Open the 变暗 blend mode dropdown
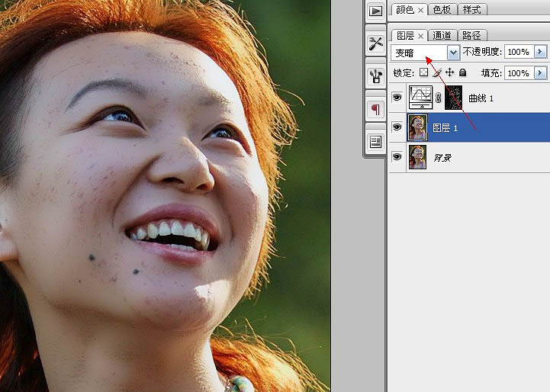The width and height of the screenshot is (550, 392). coord(453,53)
